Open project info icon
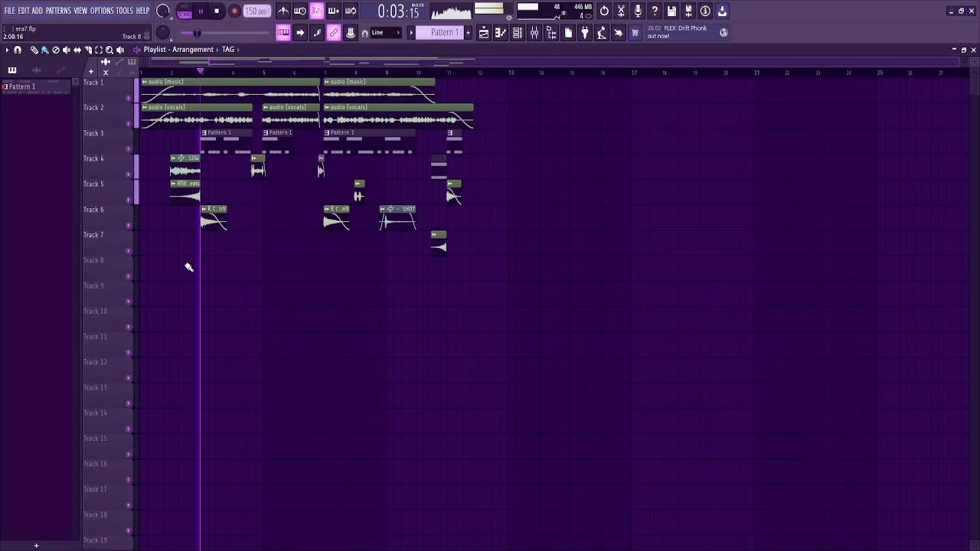 click(x=705, y=11)
